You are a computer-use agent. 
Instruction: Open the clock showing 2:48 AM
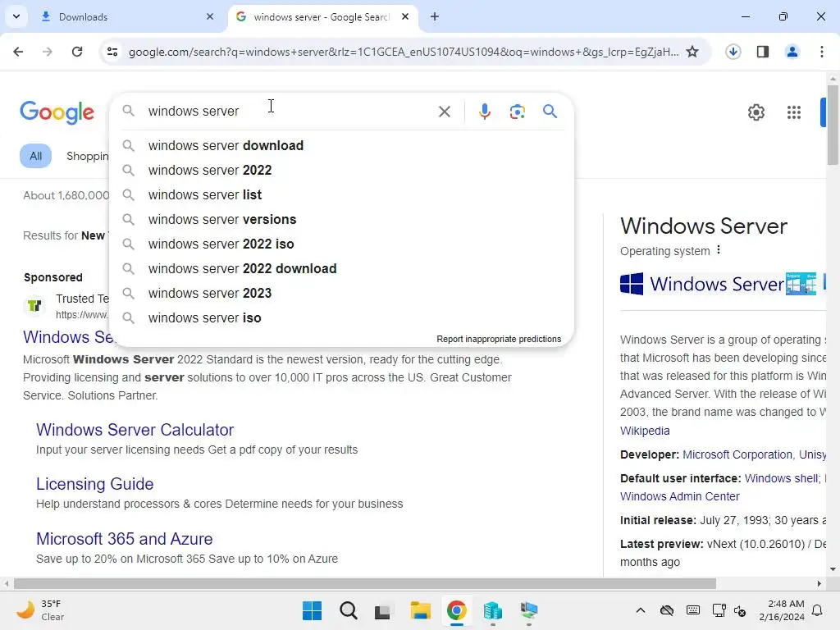[782, 610]
